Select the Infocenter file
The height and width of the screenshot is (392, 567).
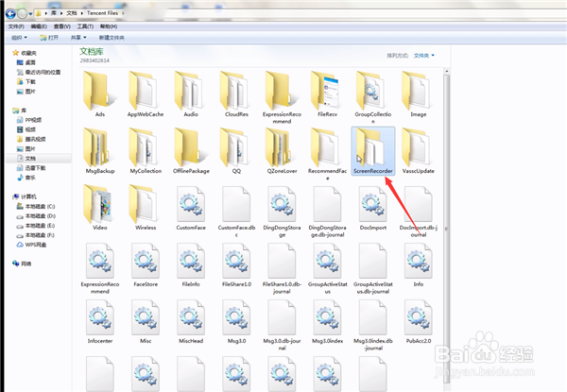tap(100, 321)
